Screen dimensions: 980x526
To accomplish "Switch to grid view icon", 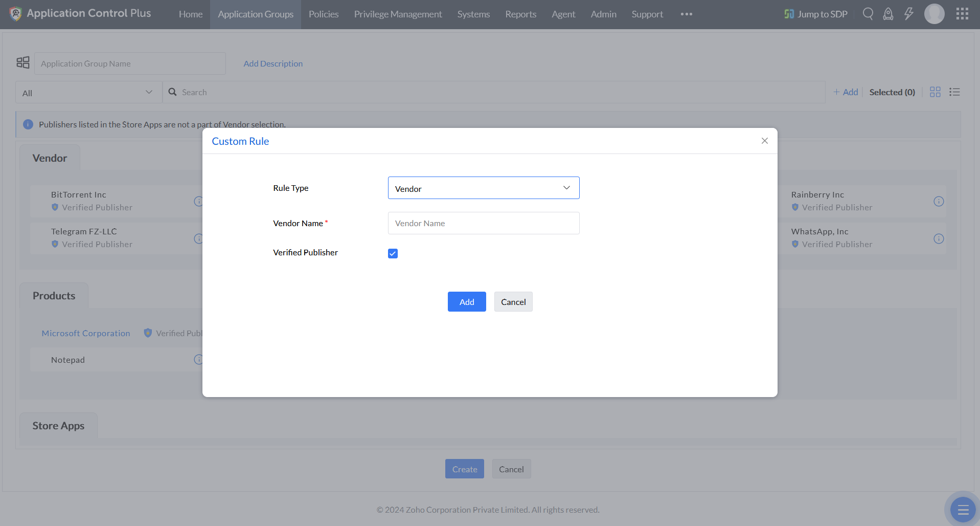I will (x=935, y=92).
